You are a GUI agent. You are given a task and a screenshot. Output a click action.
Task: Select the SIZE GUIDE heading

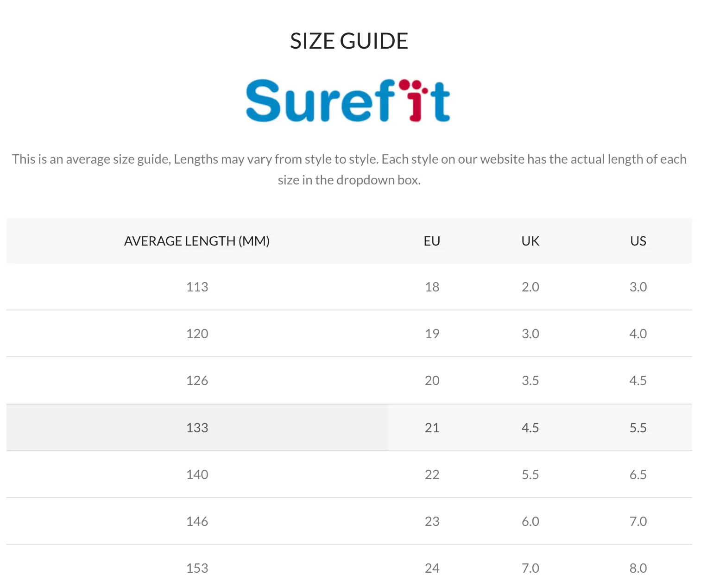[349, 41]
